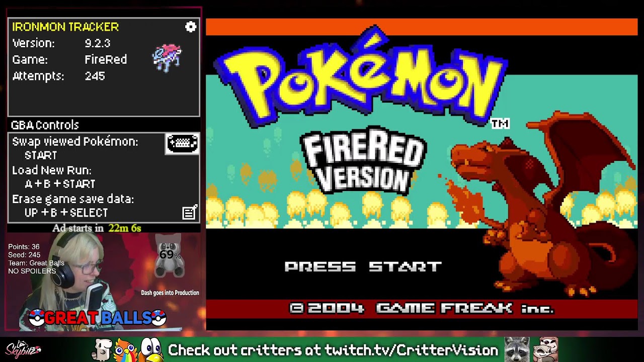Click the raccoon critter icon in banner
This screenshot has height=362, width=644.
[x=517, y=349]
